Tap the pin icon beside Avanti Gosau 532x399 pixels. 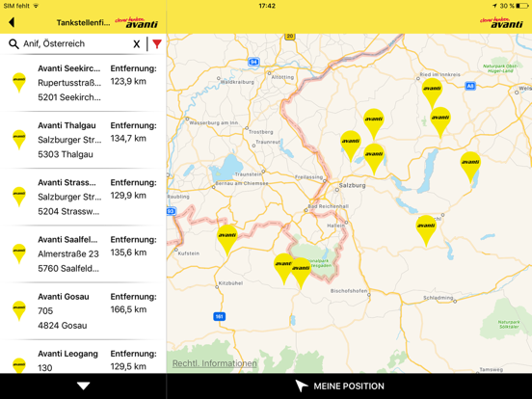[x=19, y=310]
